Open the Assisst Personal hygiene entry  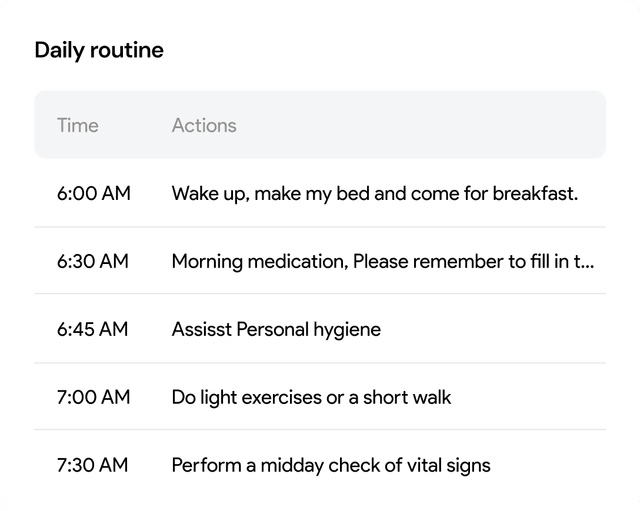(x=276, y=329)
